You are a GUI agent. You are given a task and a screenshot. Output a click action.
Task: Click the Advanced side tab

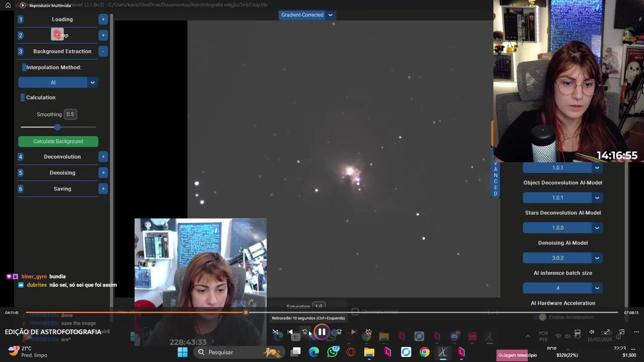496,178
